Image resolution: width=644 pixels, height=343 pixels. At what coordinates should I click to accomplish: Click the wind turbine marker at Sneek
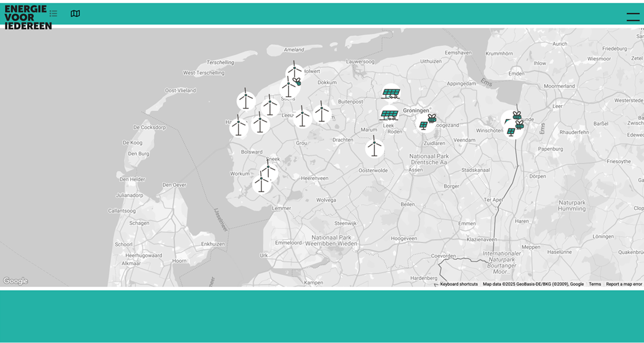pos(269,171)
